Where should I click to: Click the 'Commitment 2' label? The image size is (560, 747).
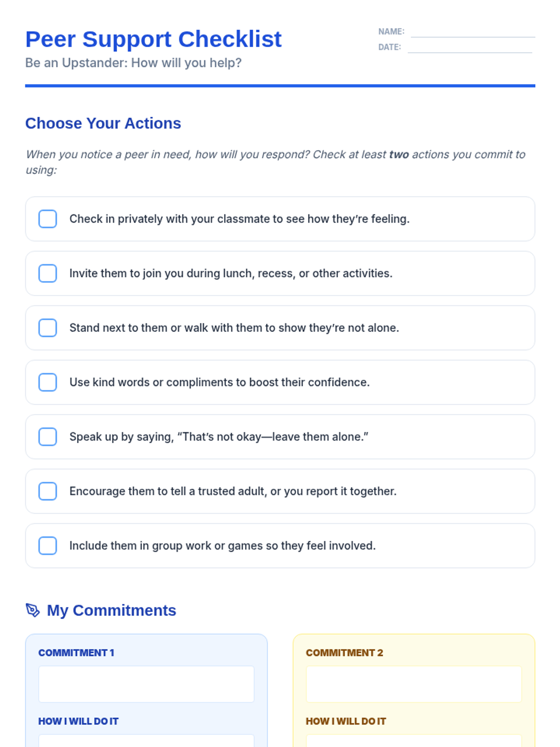coord(344,653)
